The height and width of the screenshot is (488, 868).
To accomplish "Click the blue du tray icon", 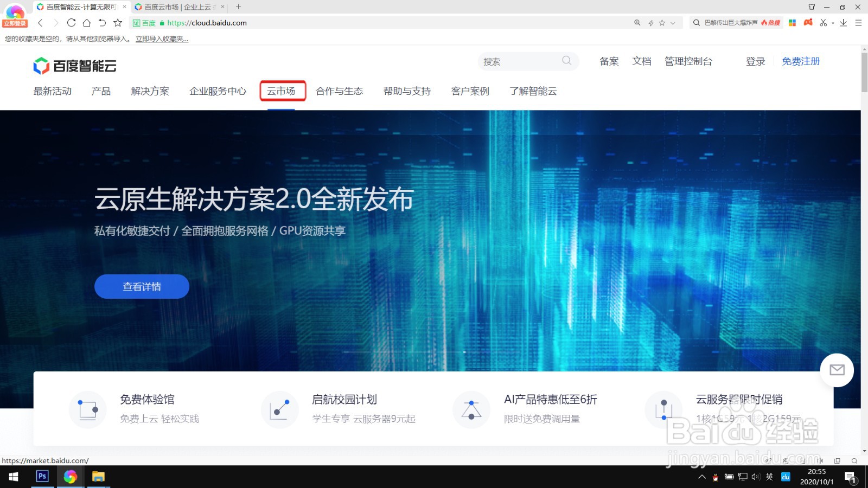I will tap(786, 477).
